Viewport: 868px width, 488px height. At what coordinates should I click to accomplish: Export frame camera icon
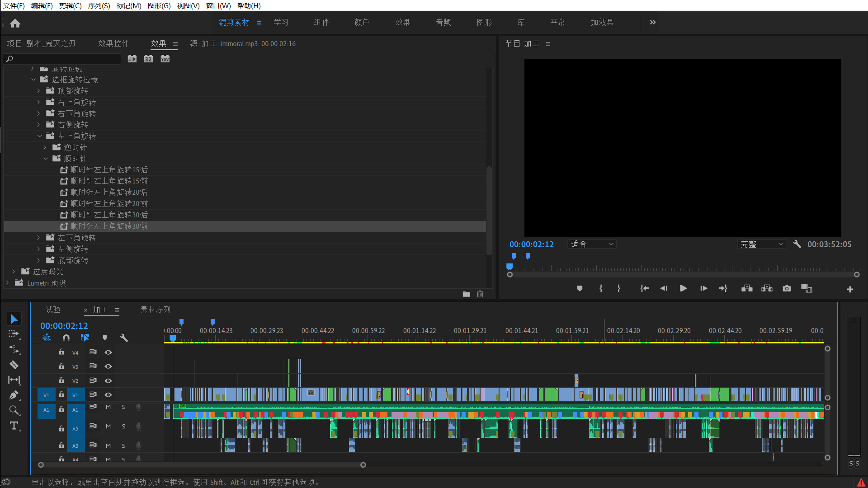pos(787,288)
